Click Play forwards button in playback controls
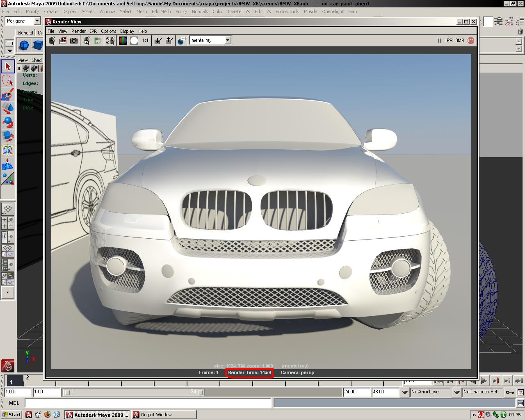Viewport: 525px width, 420px height. pyautogui.click(x=484, y=381)
